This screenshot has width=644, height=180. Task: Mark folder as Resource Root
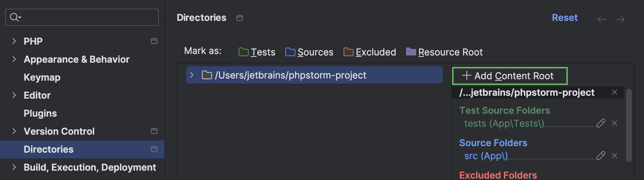(x=444, y=52)
